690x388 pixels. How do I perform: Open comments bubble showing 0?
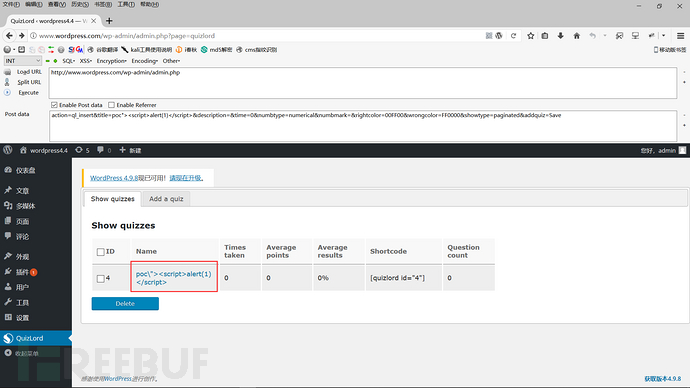[x=104, y=150]
